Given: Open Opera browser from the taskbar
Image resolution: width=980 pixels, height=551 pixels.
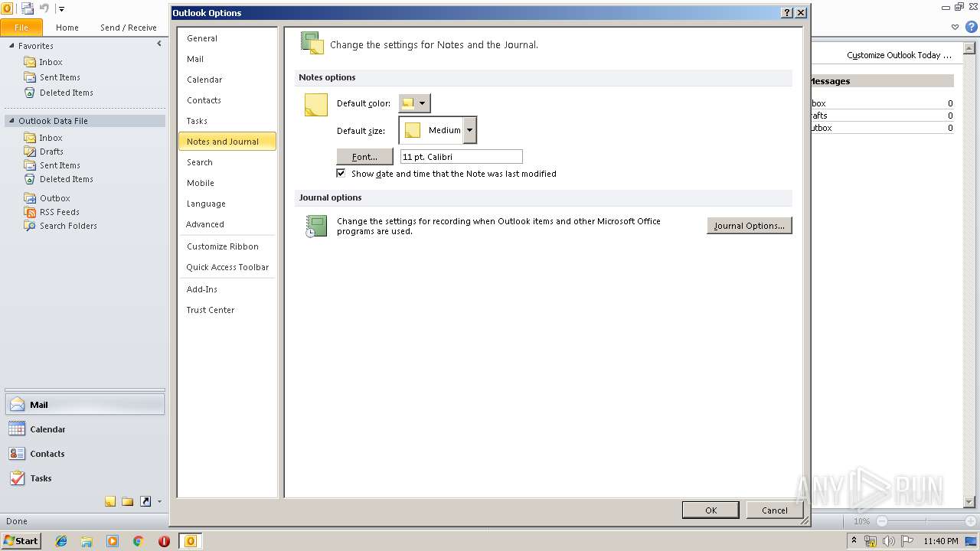Looking at the screenshot, I should (x=164, y=541).
